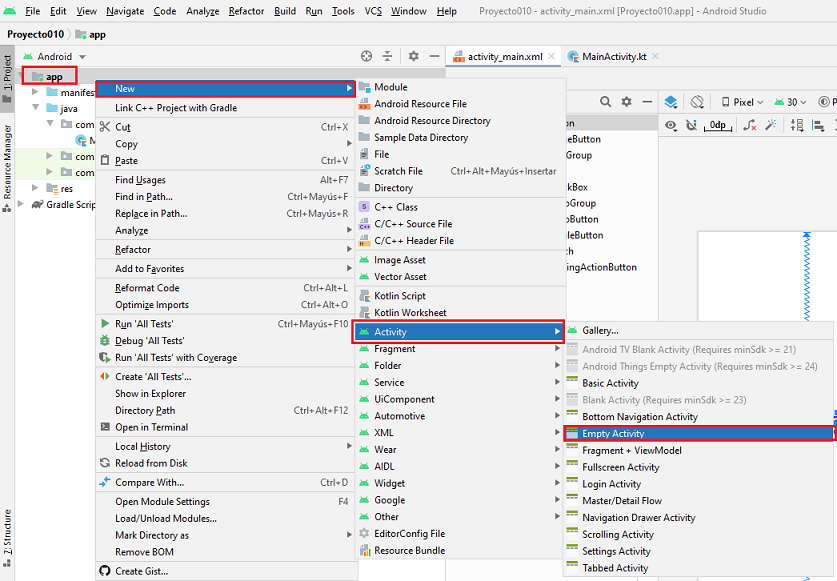Expand the manifests folder arrow
Screen dimensions: 837x581
pos(35,92)
